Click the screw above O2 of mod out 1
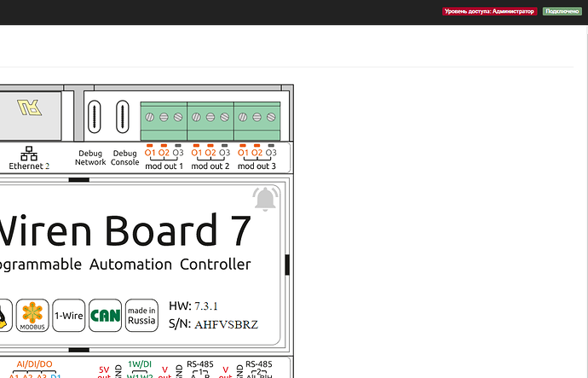 [164, 117]
